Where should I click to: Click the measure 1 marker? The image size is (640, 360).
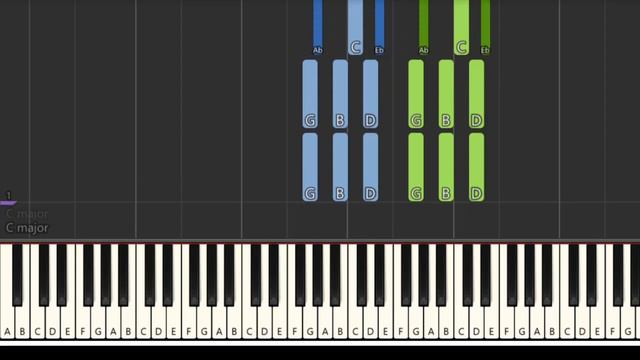coord(9,199)
